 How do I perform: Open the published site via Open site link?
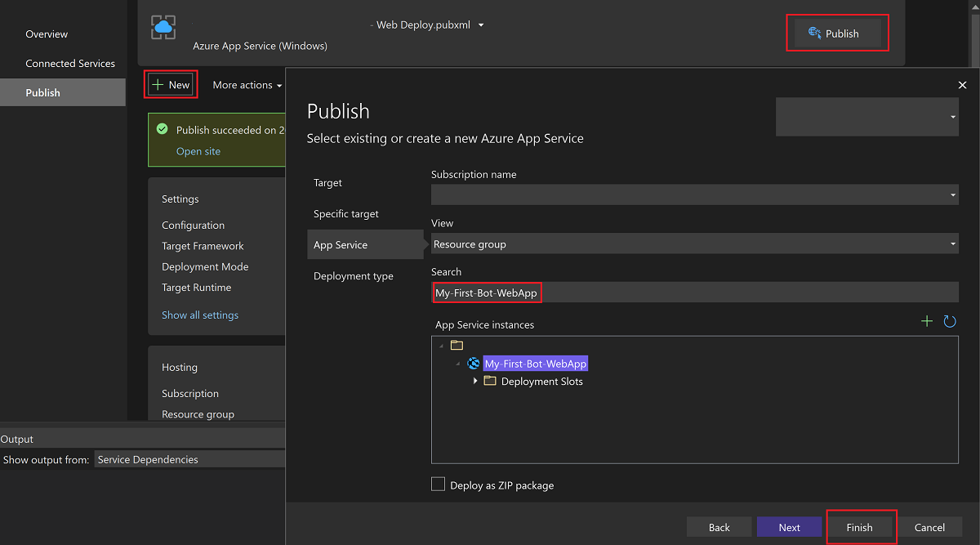point(198,151)
